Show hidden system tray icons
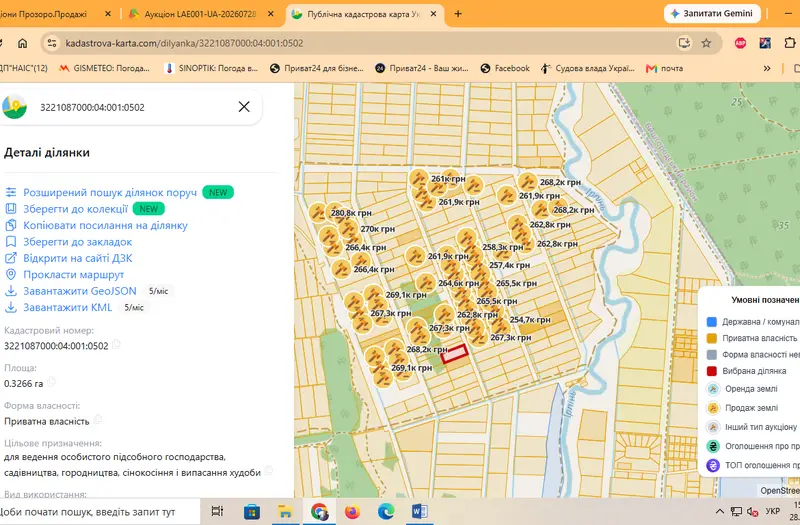800x525 pixels. 719,511
